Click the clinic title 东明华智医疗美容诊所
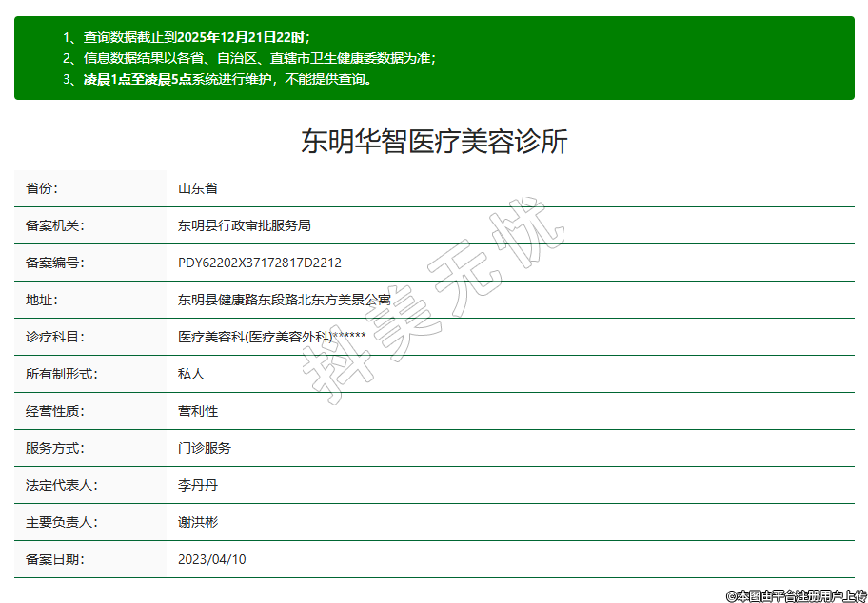Screen dimensions: 868x603 (434, 142)
